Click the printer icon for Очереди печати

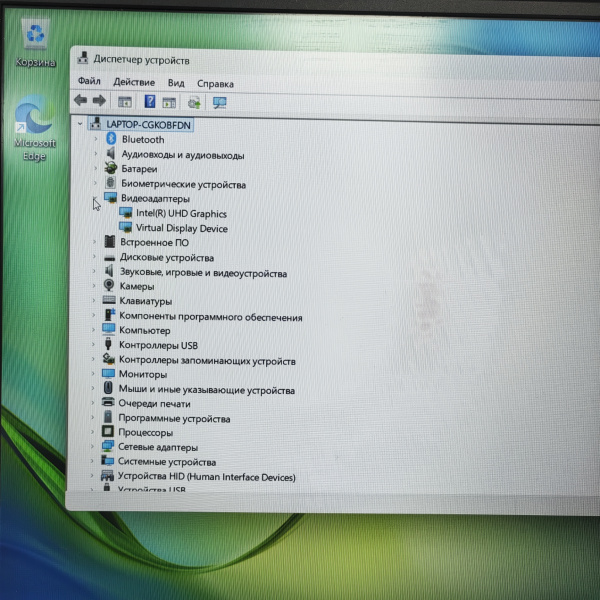(x=108, y=402)
